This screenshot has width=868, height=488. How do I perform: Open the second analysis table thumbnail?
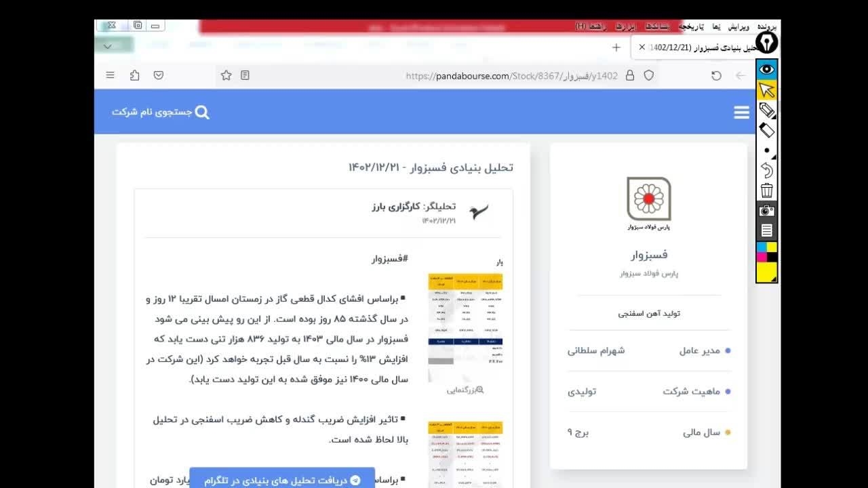point(465,453)
